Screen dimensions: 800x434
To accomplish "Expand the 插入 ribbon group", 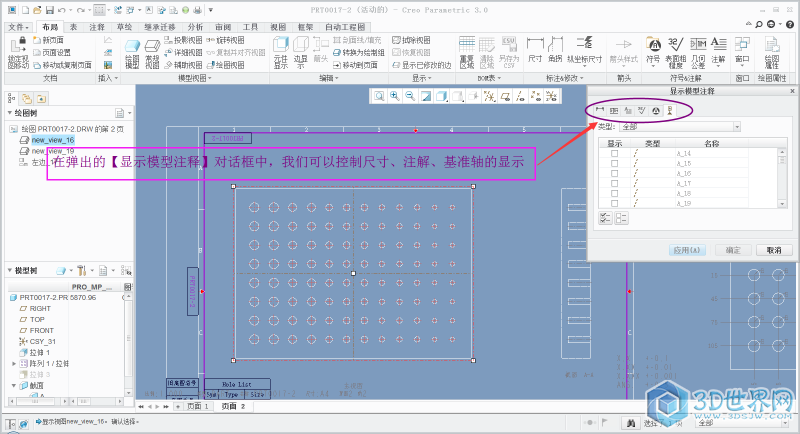I will tap(108, 78).
